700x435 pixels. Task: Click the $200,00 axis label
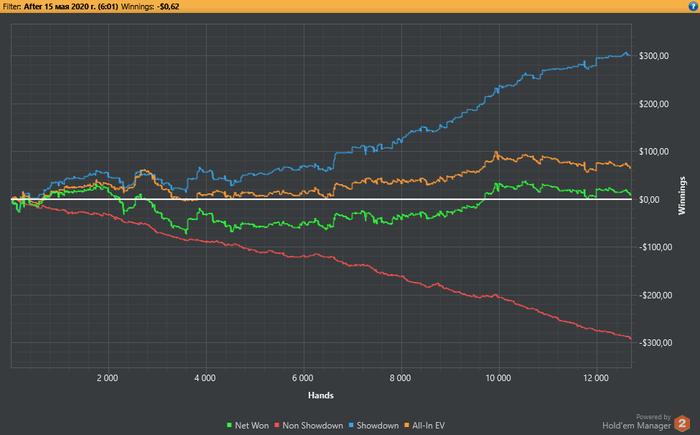(x=654, y=104)
